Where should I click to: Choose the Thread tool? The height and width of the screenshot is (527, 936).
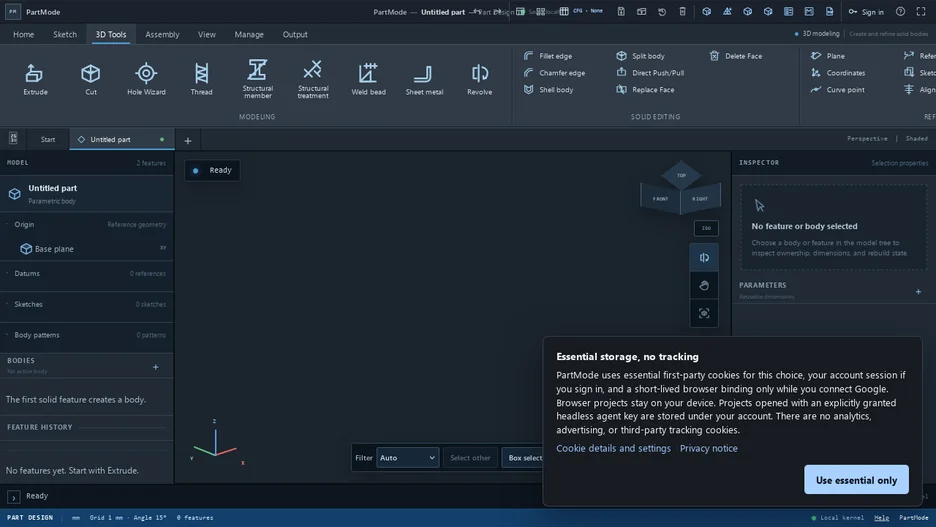tap(201, 79)
